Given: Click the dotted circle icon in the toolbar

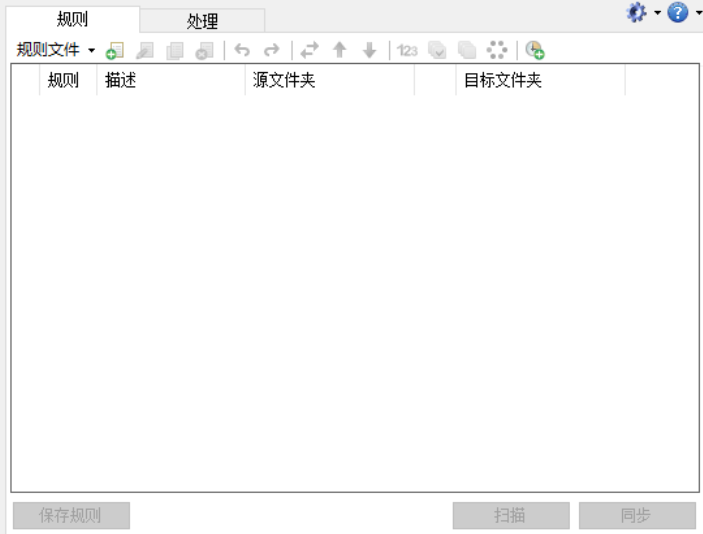Looking at the screenshot, I should point(497,50).
